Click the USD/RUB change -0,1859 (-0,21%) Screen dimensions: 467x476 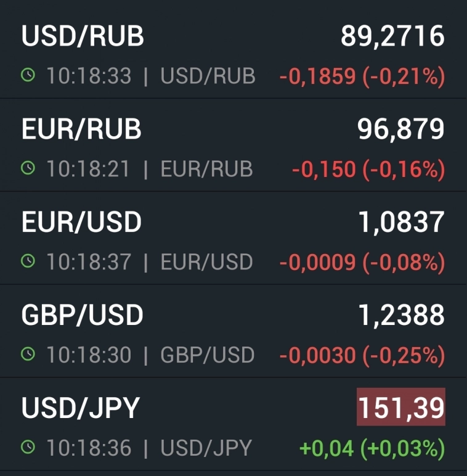(x=362, y=76)
